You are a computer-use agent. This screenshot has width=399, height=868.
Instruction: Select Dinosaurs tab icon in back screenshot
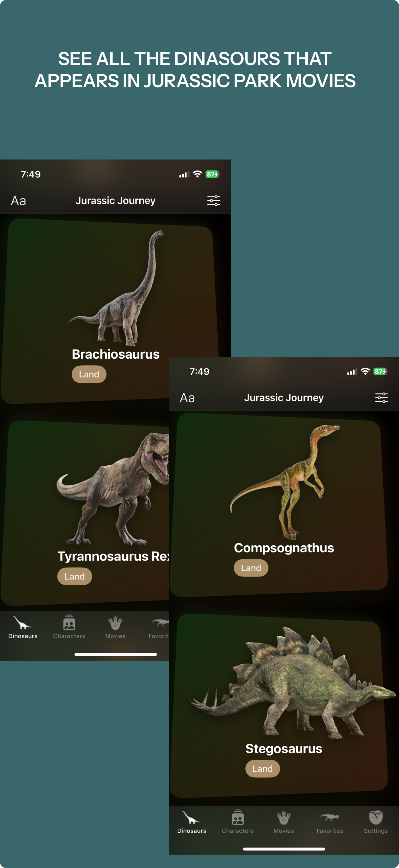(23, 623)
